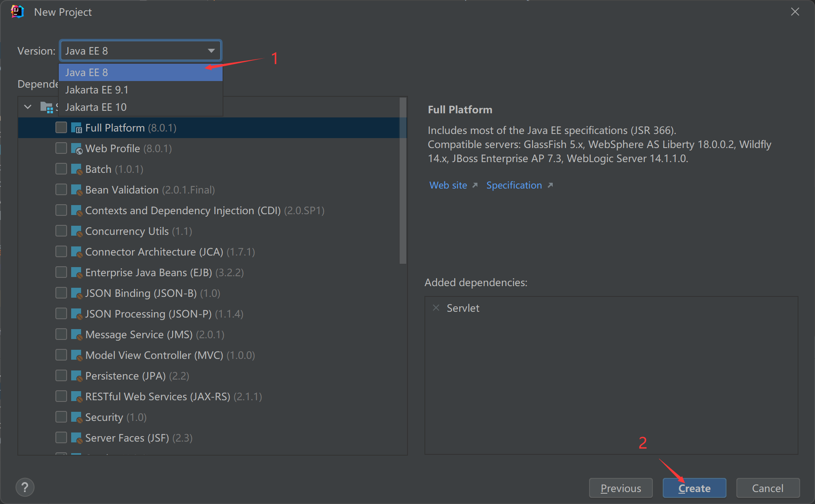Select the Enterprise Java Beans (EJB) row
The height and width of the screenshot is (504, 815).
[209, 272]
